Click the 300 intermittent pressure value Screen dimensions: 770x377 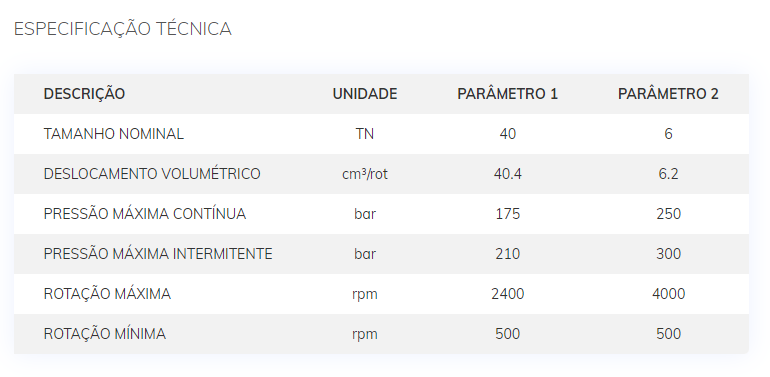[668, 254]
